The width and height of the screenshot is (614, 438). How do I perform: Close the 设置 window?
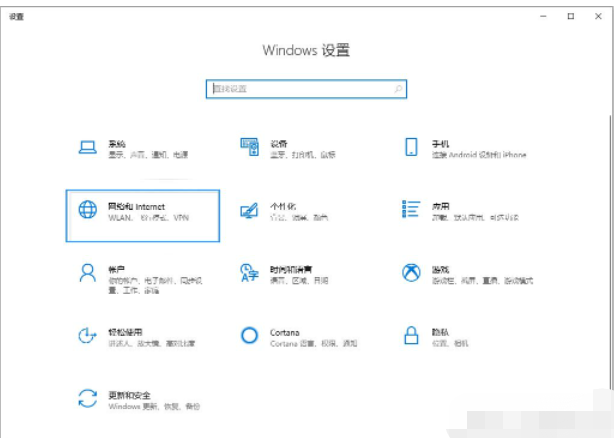point(598,16)
